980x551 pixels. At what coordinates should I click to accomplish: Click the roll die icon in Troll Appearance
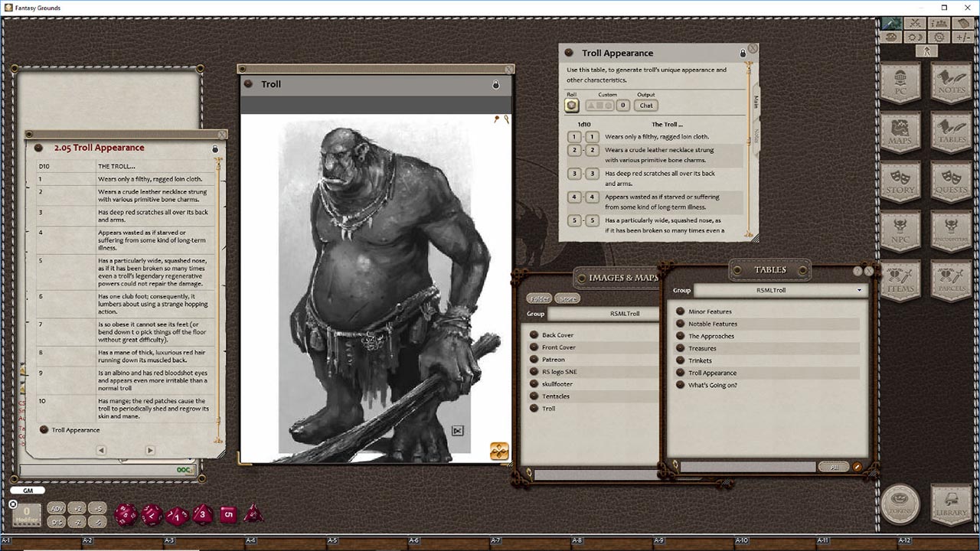coord(571,106)
